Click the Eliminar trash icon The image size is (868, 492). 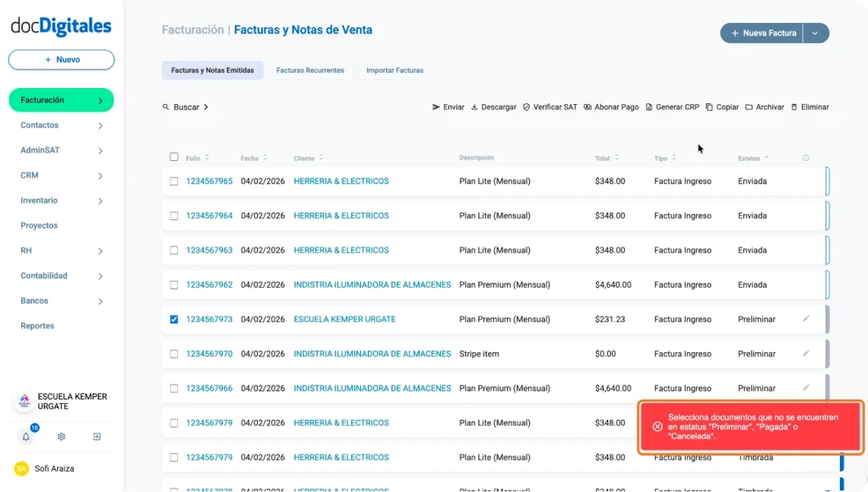(x=794, y=108)
